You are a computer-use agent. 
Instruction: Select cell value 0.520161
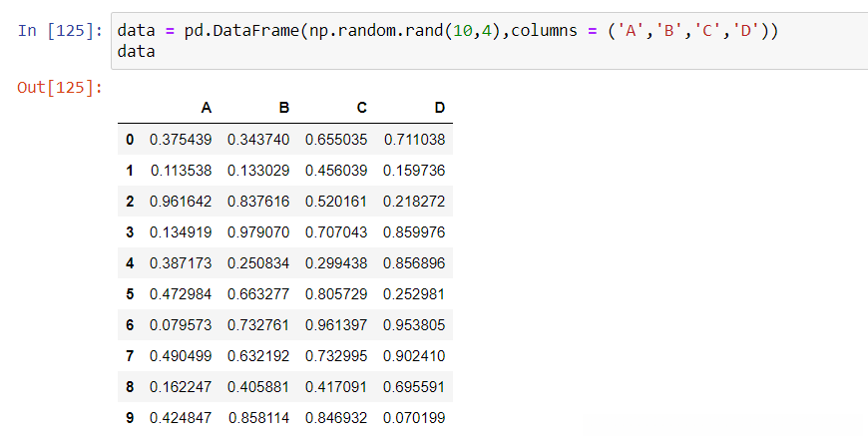click(x=336, y=202)
